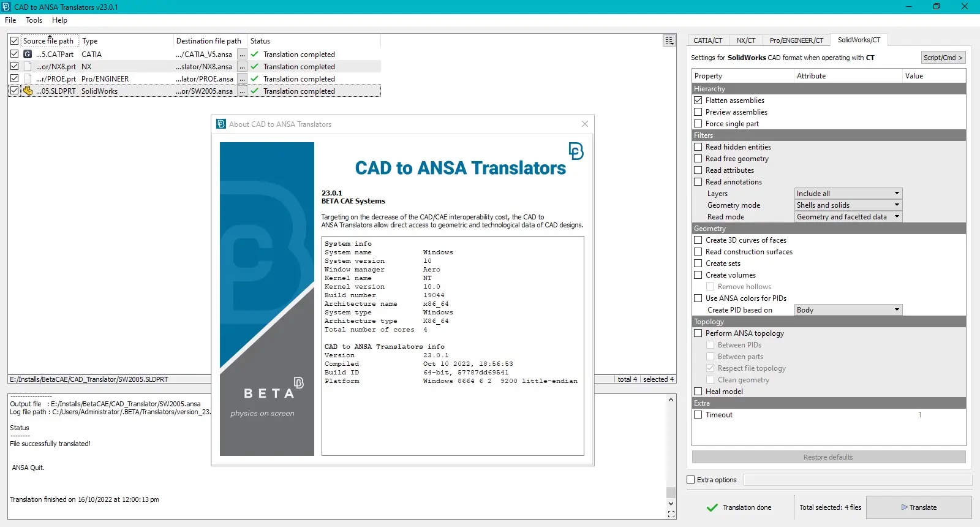980x527 pixels.
Task: Click the blank file icon of the NX8.prt row
Action: (28, 66)
